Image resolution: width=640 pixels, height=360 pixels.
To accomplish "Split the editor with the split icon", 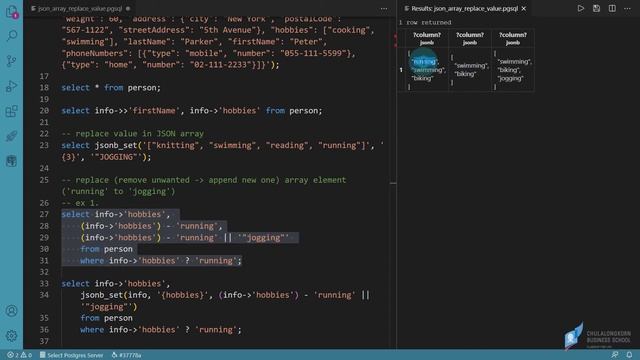I will [x=612, y=8].
